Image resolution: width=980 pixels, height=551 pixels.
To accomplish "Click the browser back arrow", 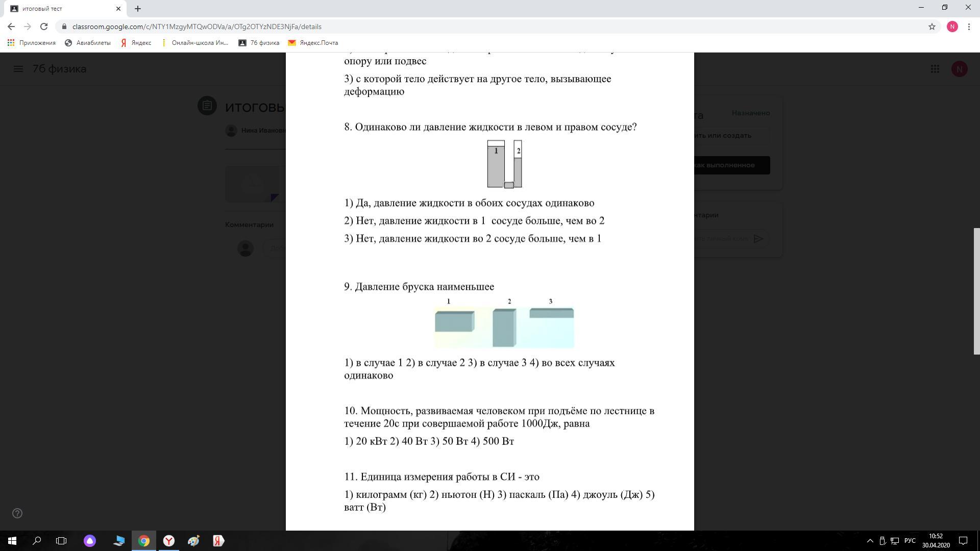I will pyautogui.click(x=11, y=27).
